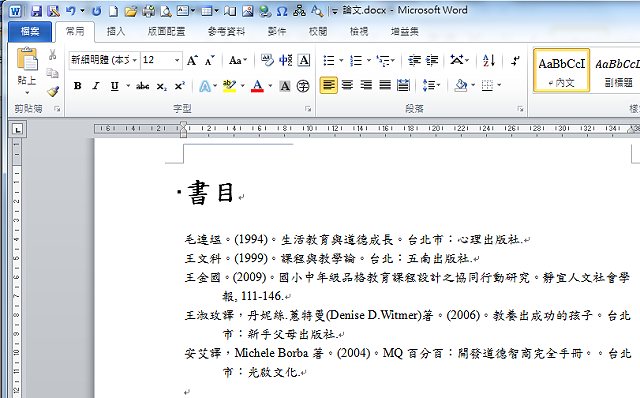The height and width of the screenshot is (398, 640).
Task: Toggle Bold formatting
Action: pos(78,86)
